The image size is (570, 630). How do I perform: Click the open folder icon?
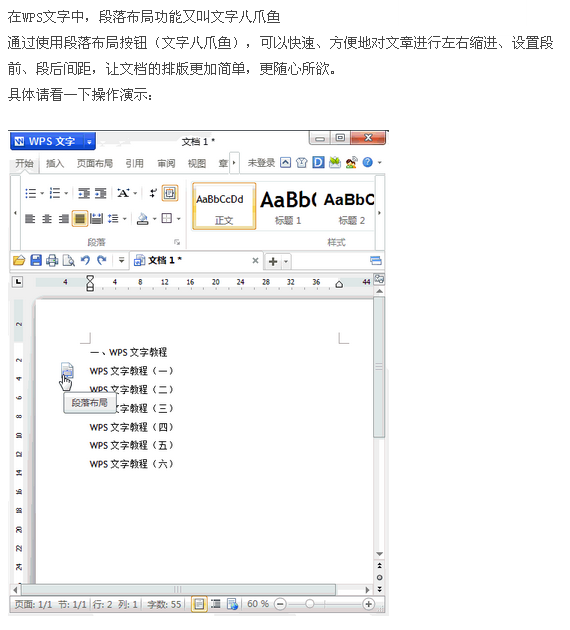[x=19, y=260]
